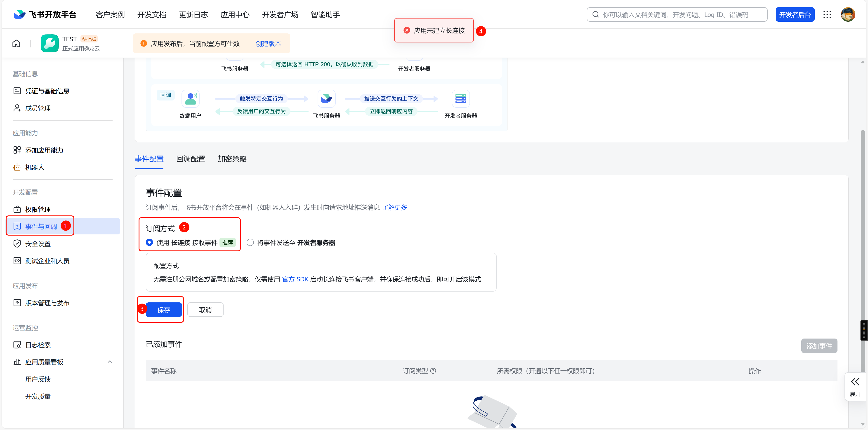Viewport: 868px width, 430px height.
Task: Open 开发文档 in top navigation
Action: [x=152, y=15]
